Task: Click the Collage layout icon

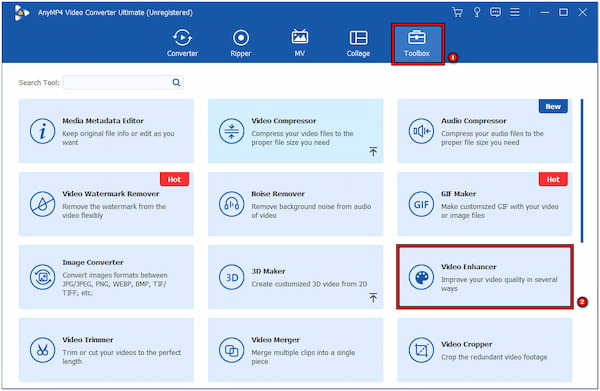Action: (358, 37)
